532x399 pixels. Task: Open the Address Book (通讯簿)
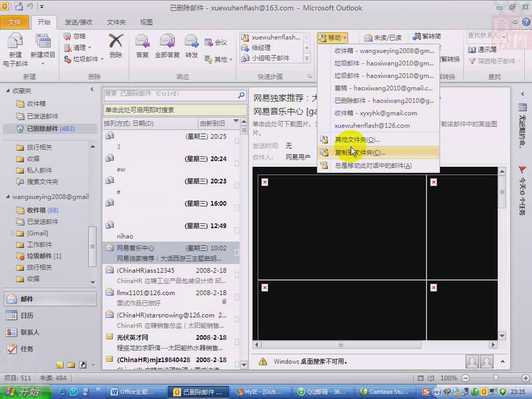[482, 49]
